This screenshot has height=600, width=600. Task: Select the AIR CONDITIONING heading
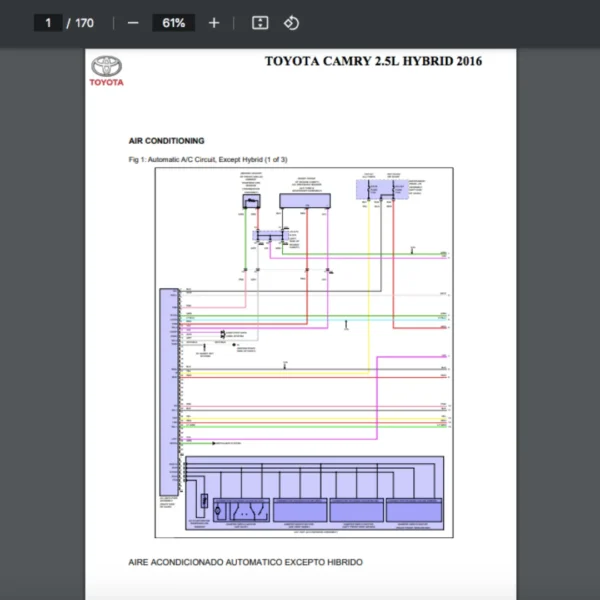[166, 141]
